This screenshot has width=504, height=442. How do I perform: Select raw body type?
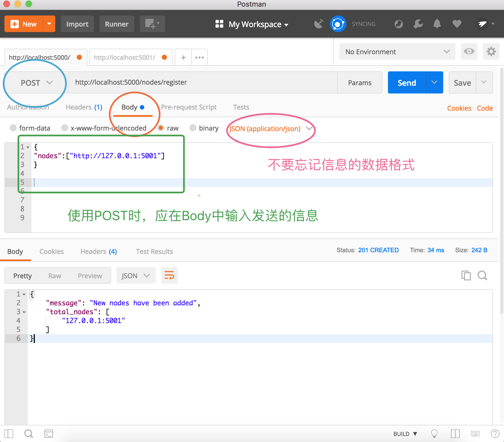[x=161, y=128]
